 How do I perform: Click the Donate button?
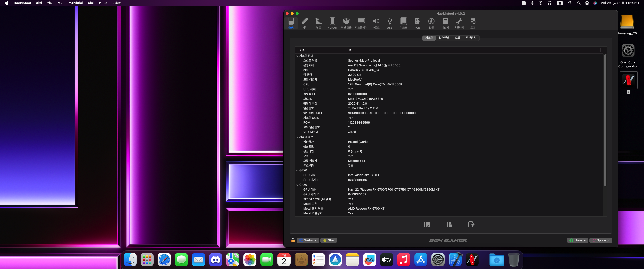point(577,240)
